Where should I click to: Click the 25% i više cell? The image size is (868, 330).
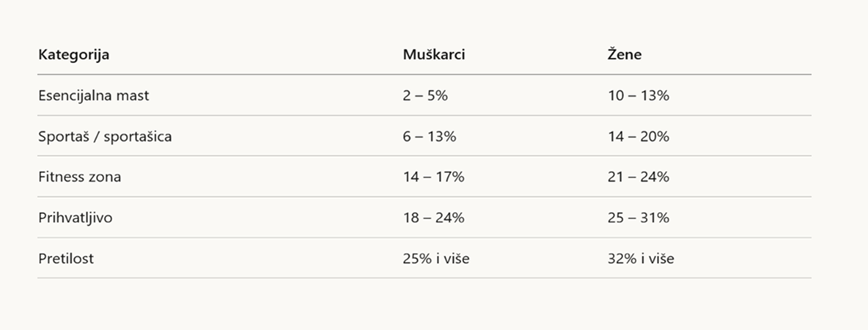click(436, 259)
